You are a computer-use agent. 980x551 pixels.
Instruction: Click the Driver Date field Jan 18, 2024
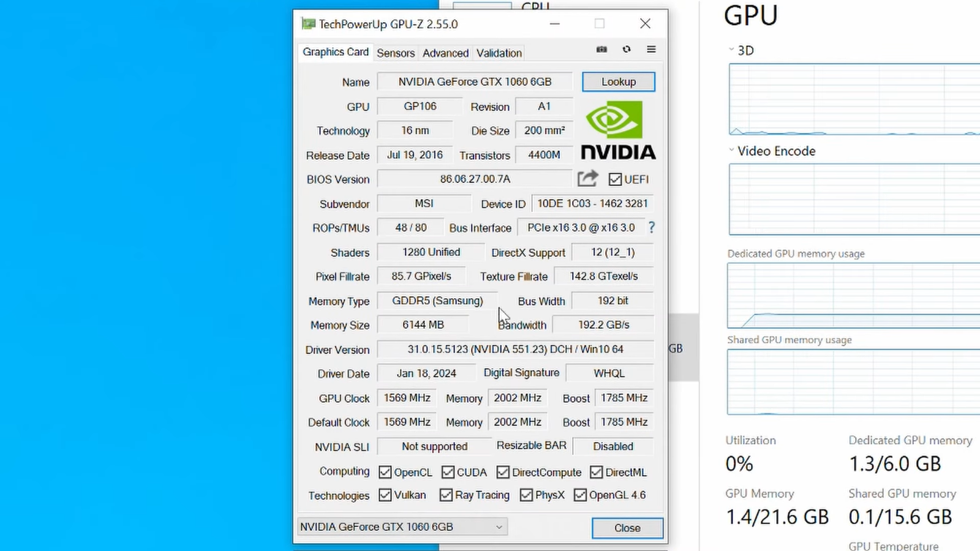coord(426,373)
